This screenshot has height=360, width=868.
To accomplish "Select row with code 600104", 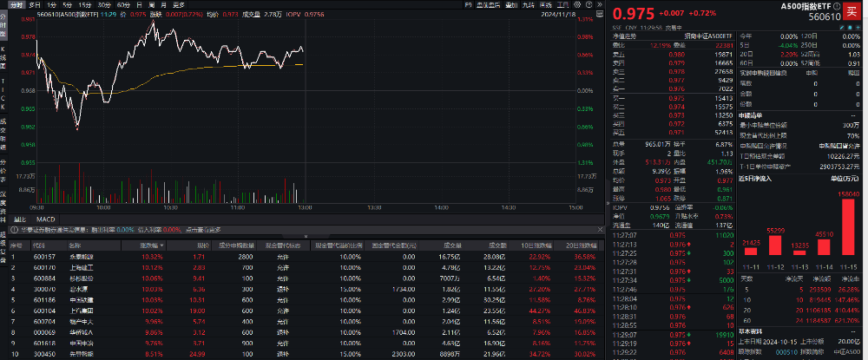I will [x=306, y=311].
